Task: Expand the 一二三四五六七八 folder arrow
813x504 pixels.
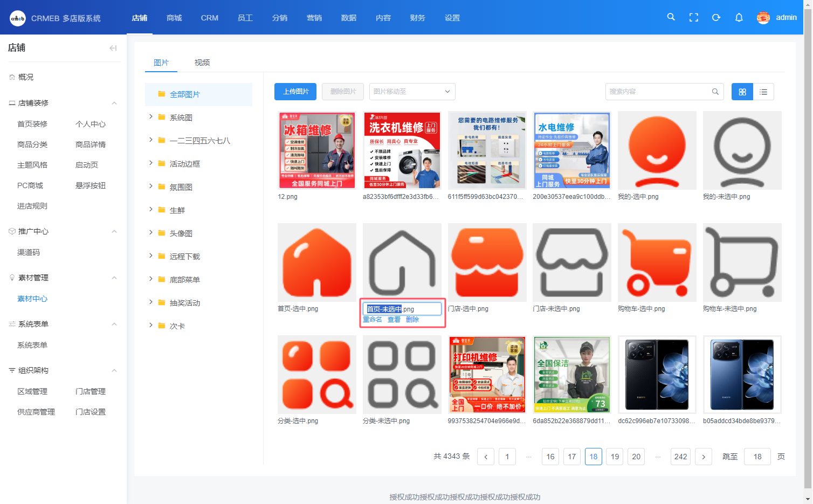Action: tap(150, 140)
